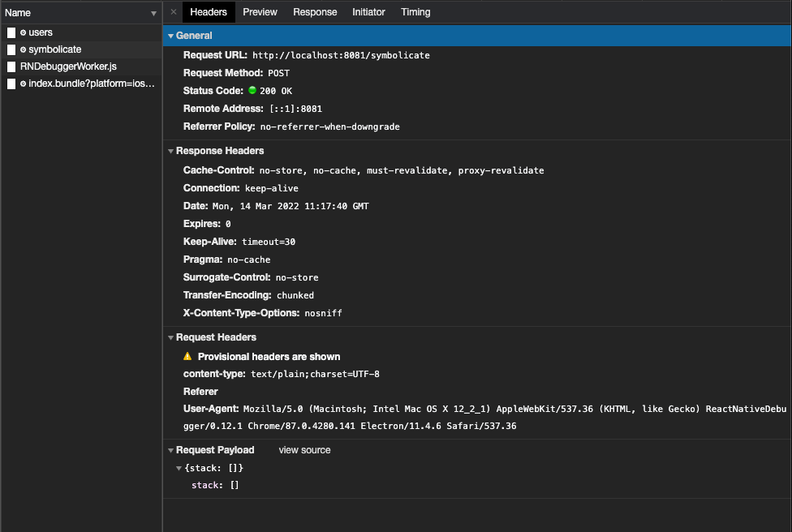Close the request details panel with the x icon
The height and width of the screenshot is (532, 792).
tap(174, 12)
